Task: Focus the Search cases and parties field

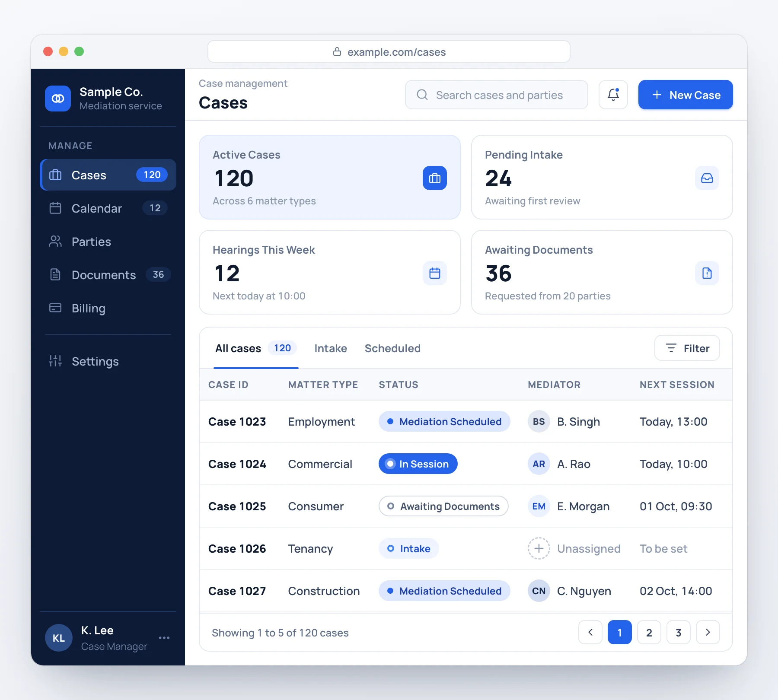Action: [496, 95]
